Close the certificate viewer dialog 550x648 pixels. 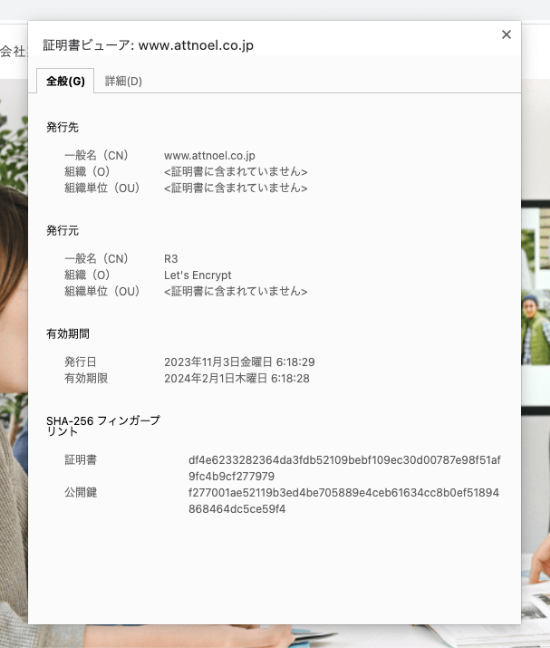[506, 35]
